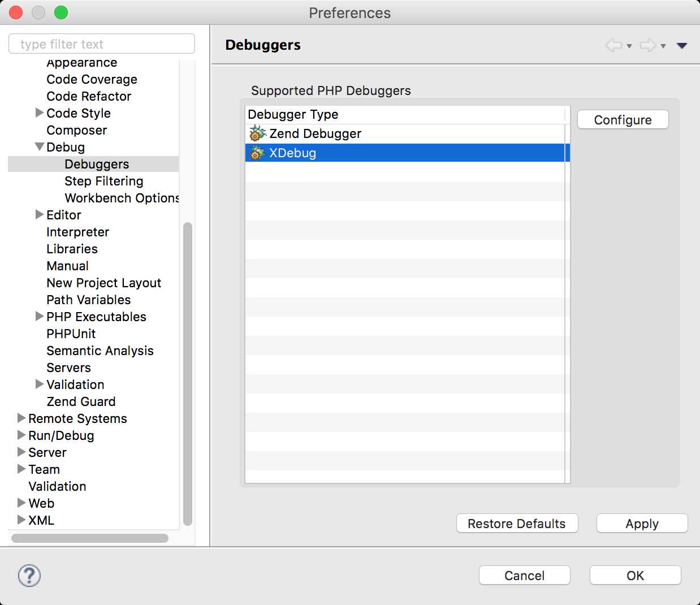Select PHP Executables in the tree
The image size is (700, 605).
point(96,317)
